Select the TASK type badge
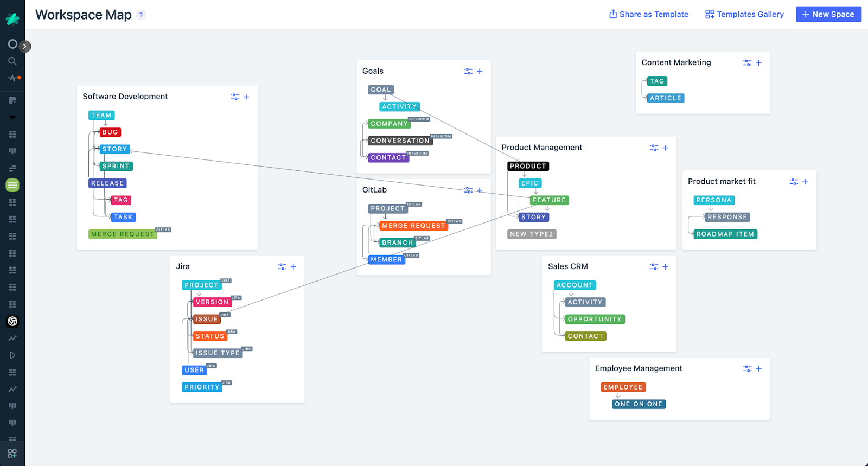868x466 pixels. (123, 217)
